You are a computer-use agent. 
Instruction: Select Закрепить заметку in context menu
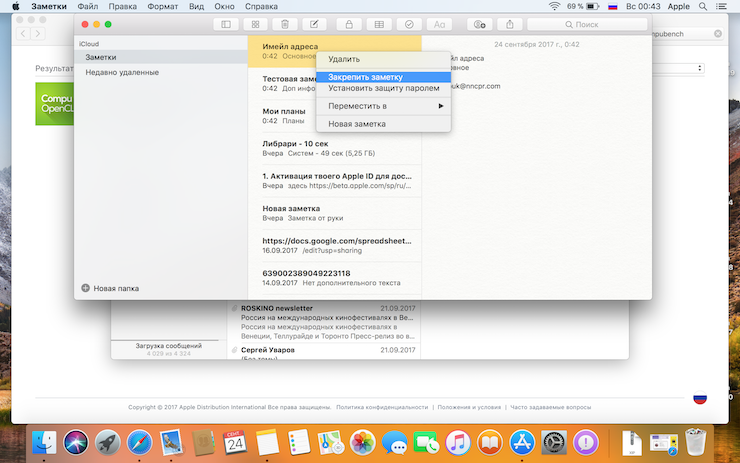coord(384,77)
